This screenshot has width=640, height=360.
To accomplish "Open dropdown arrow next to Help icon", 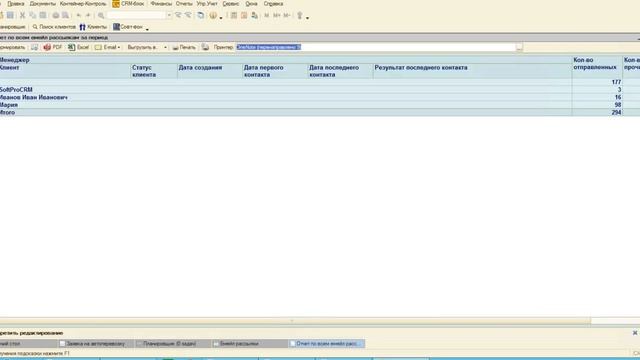I will (x=221, y=18).
